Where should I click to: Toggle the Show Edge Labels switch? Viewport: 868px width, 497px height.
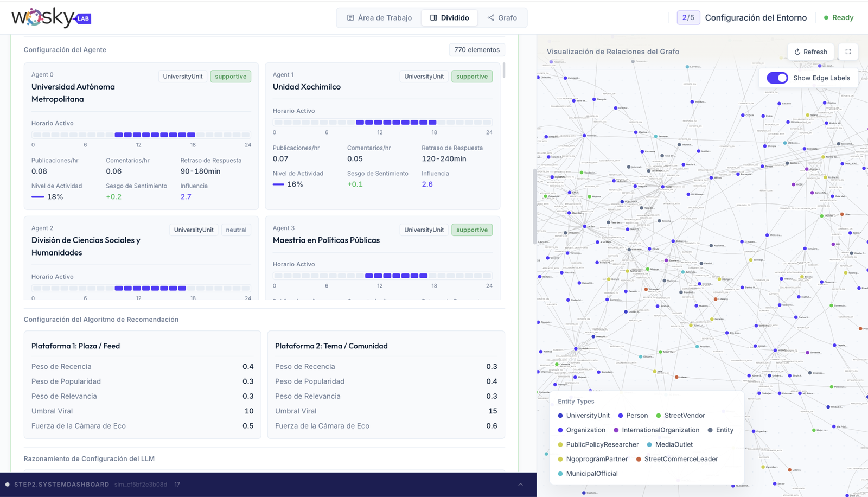click(x=777, y=78)
